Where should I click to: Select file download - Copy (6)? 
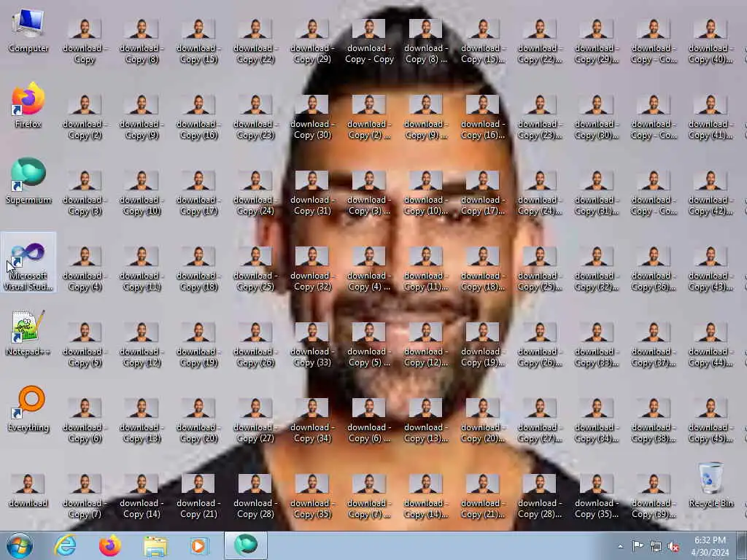coord(85,421)
